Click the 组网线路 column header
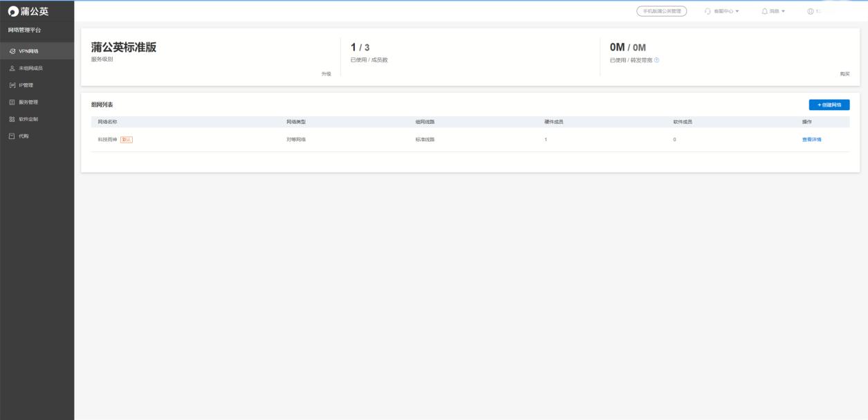 tap(425, 122)
